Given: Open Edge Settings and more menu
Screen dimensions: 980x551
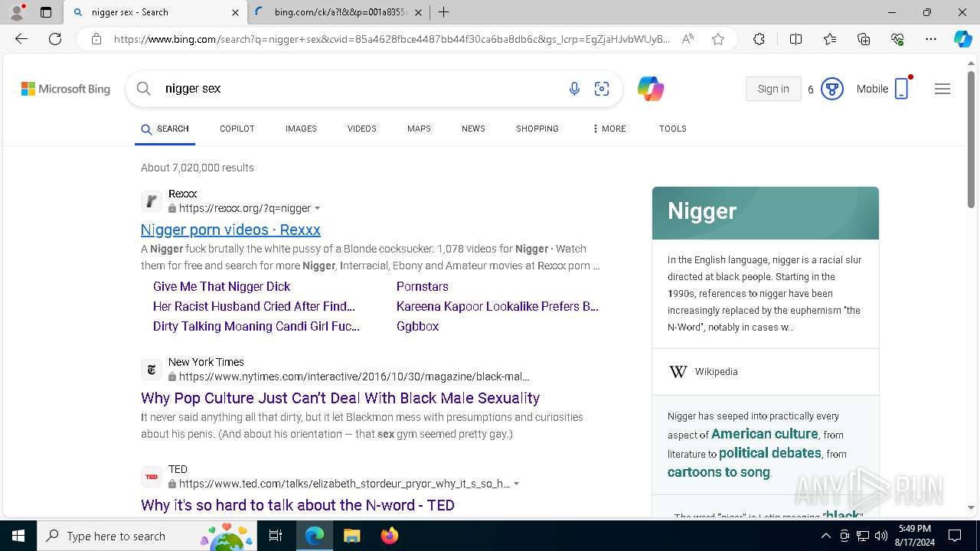Looking at the screenshot, I should point(931,39).
